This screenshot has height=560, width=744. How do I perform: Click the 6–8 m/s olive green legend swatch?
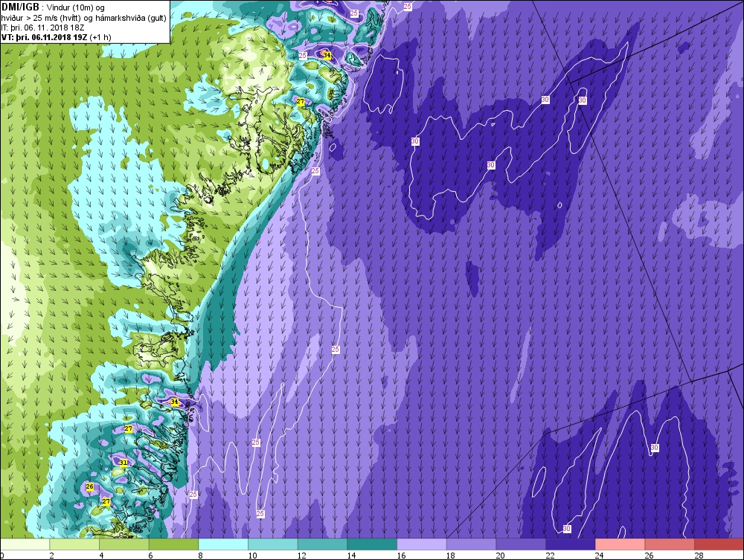pos(173,544)
